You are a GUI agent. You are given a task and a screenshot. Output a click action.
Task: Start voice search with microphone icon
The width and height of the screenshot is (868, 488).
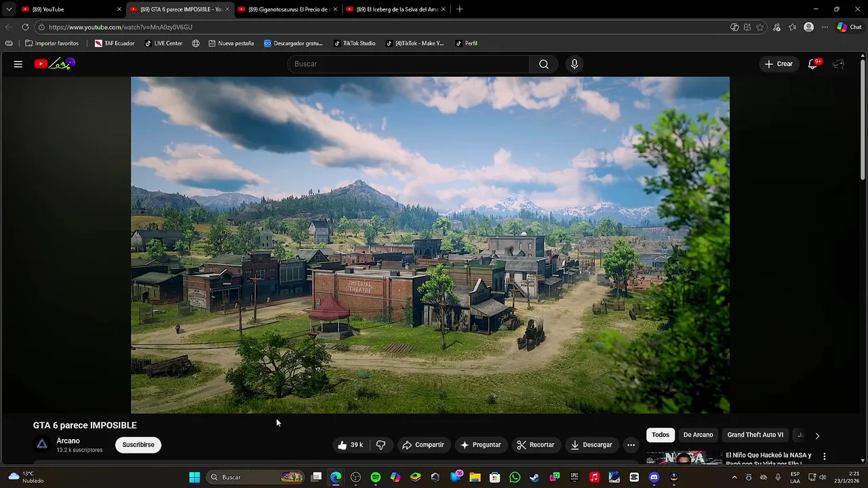[574, 64]
